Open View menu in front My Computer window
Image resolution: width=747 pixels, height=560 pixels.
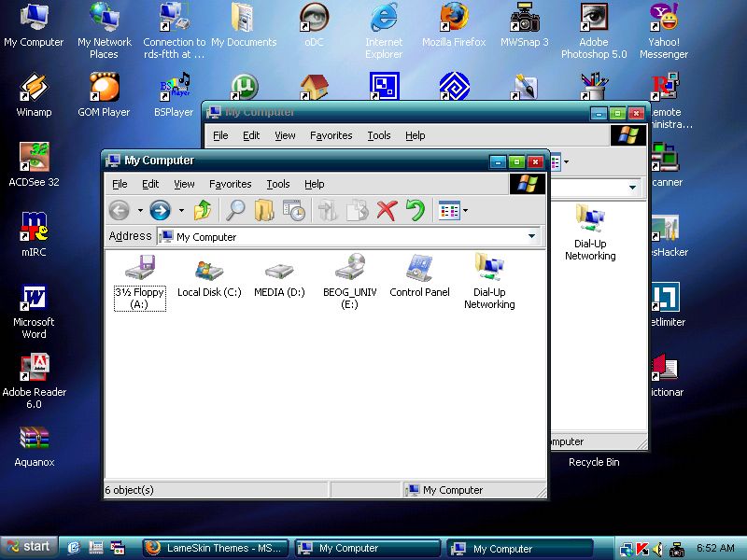tap(184, 184)
